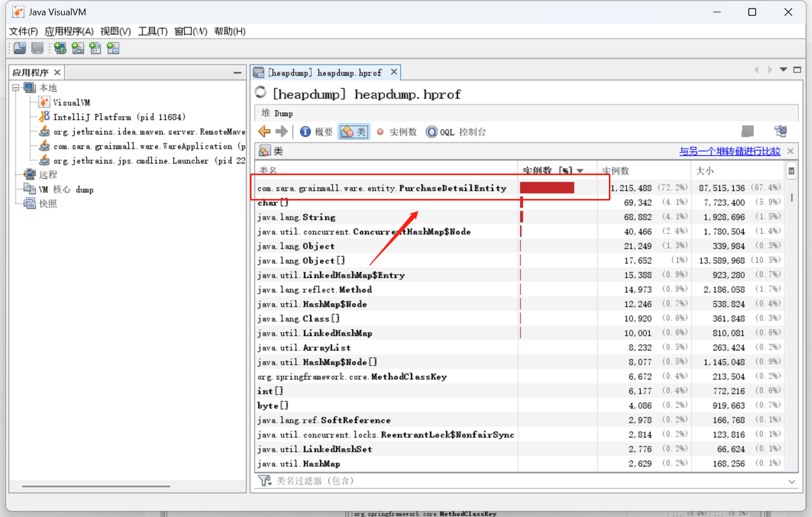Click the greyed Save toolbar icon
Screen dimensions: 812x517
tap(38, 48)
